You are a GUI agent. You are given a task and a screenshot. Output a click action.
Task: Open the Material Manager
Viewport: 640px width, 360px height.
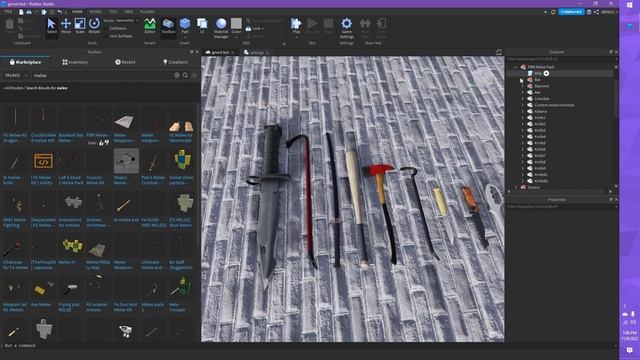point(221,28)
